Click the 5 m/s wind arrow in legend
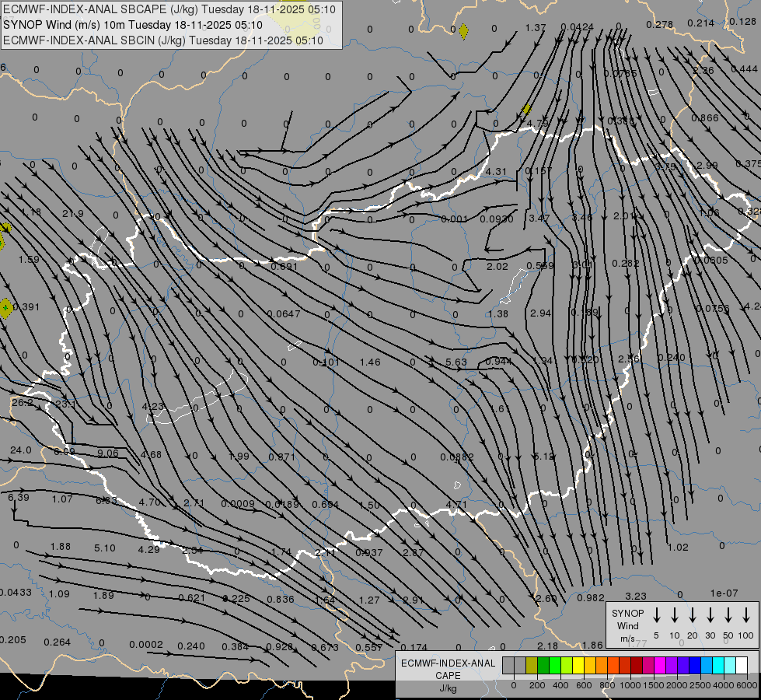This screenshot has height=700, width=761. [x=657, y=615]
